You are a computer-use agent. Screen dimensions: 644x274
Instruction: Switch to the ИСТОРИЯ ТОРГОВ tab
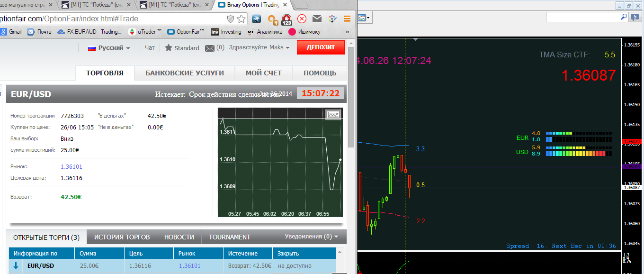pos(122,237)
